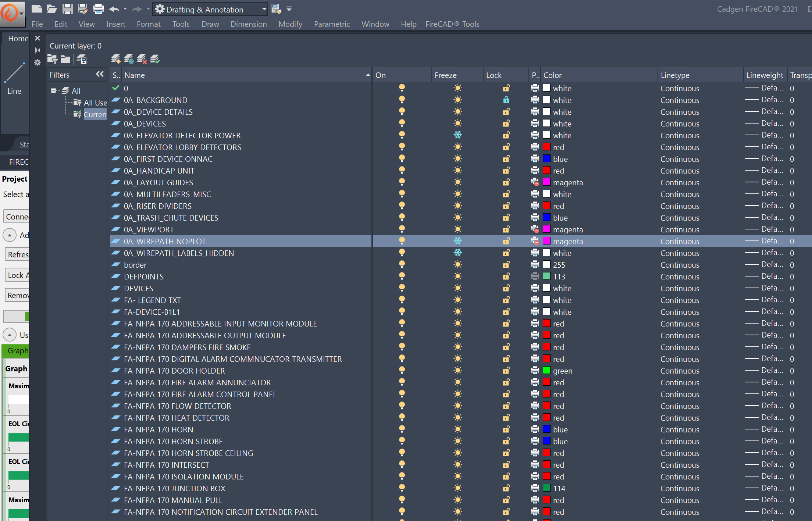
Task: Open the FireCAD® Tools menu
Action: tap(452, 24)
